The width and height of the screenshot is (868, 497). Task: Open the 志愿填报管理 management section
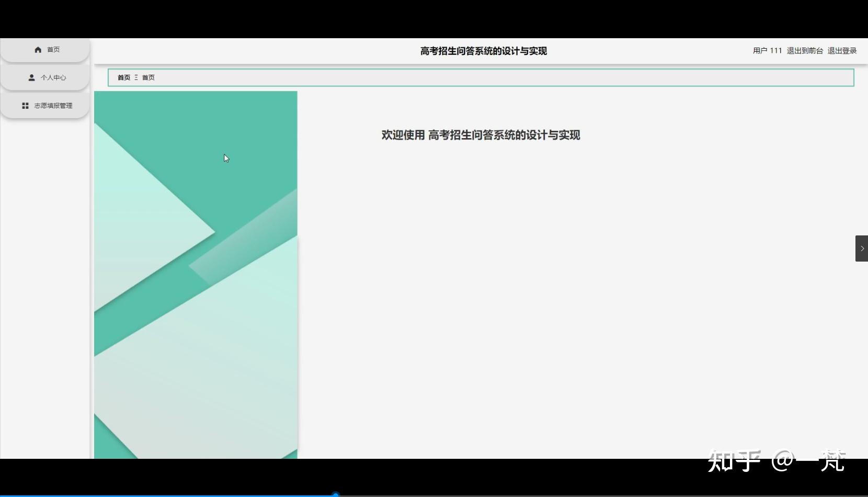pyautogui.click(x=54, y=105)
